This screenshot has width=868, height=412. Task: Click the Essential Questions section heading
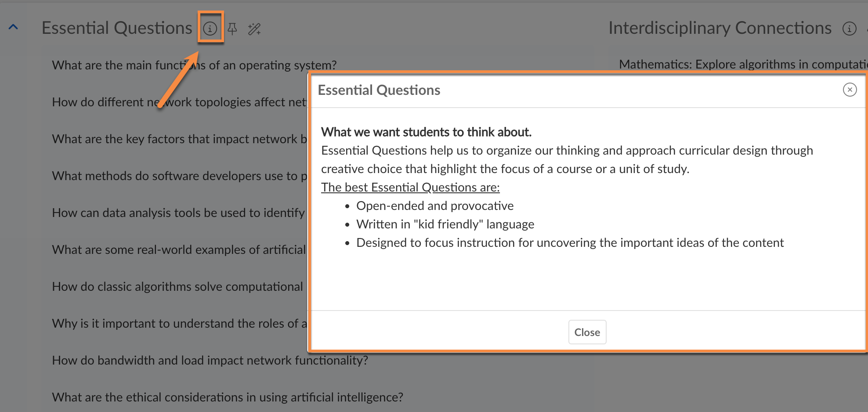click(x=117, y=28)
